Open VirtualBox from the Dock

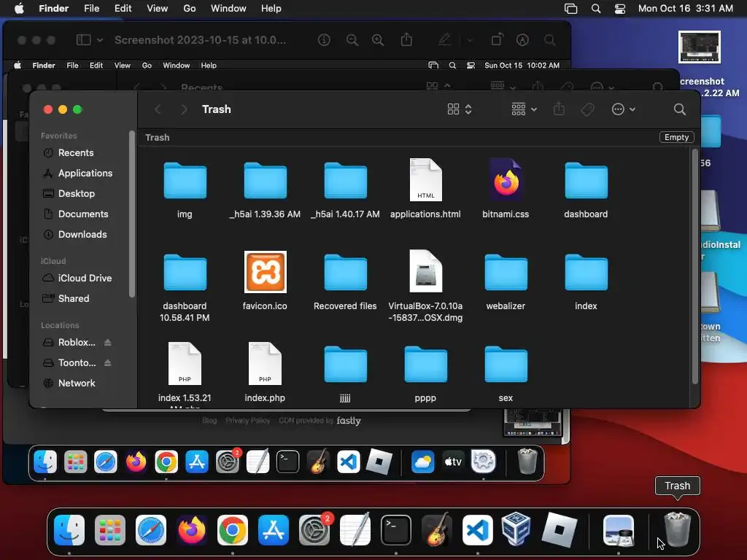click(516, 529)
